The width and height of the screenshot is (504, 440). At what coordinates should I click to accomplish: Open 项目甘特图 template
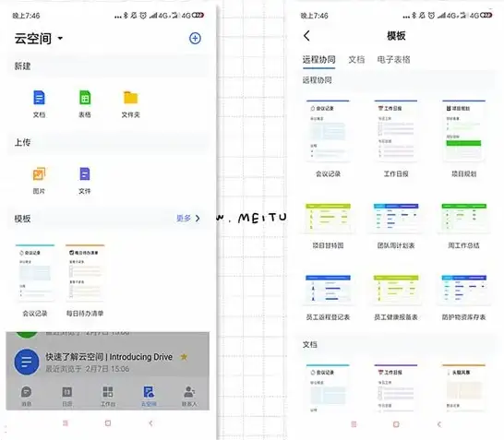tap(328, 226)
